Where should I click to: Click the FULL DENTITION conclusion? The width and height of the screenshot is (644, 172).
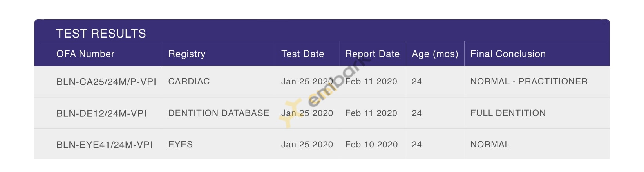coord(508,113)
